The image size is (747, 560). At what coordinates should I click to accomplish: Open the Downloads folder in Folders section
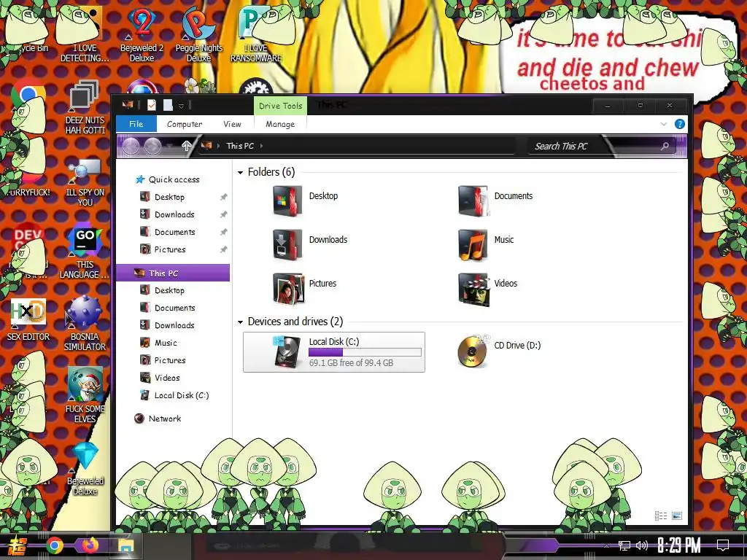coord(309,244)
